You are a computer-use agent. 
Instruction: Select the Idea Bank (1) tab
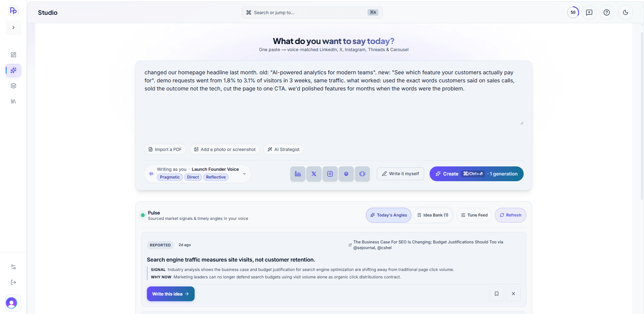(433, 215)
